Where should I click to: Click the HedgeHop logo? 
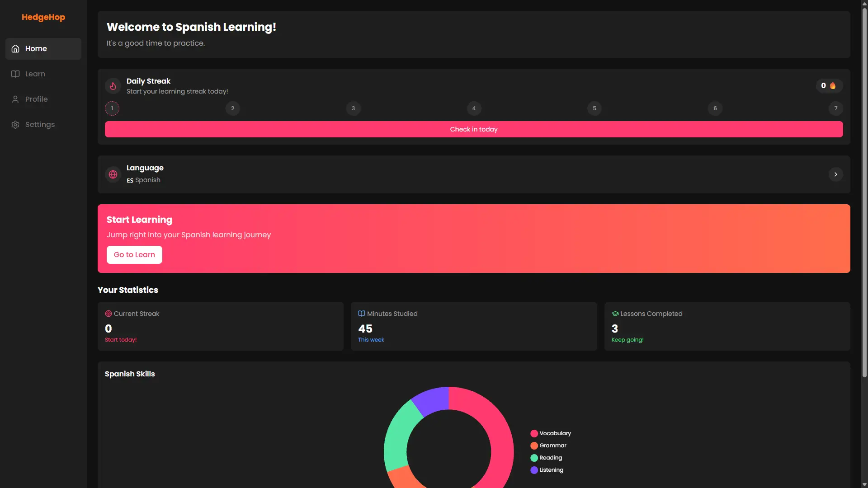pyautogui.click(x=43, y=17)
